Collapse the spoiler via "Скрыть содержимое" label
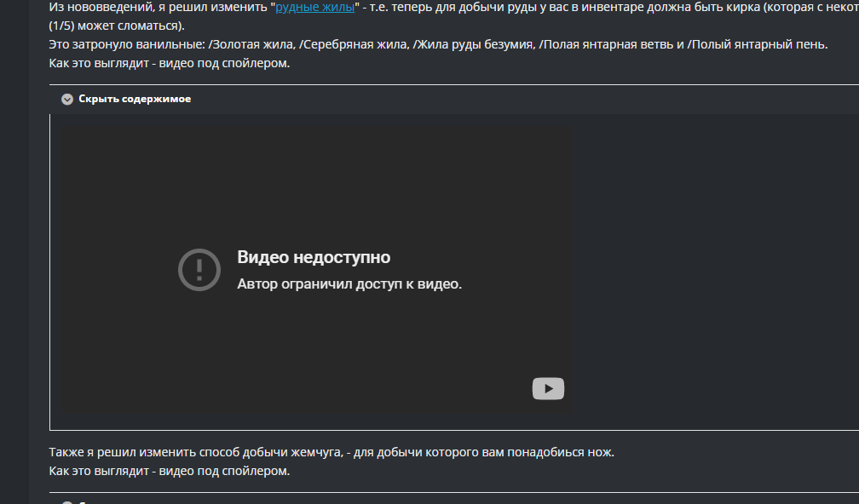Screen dimensions: 859x504 point(135,99)
